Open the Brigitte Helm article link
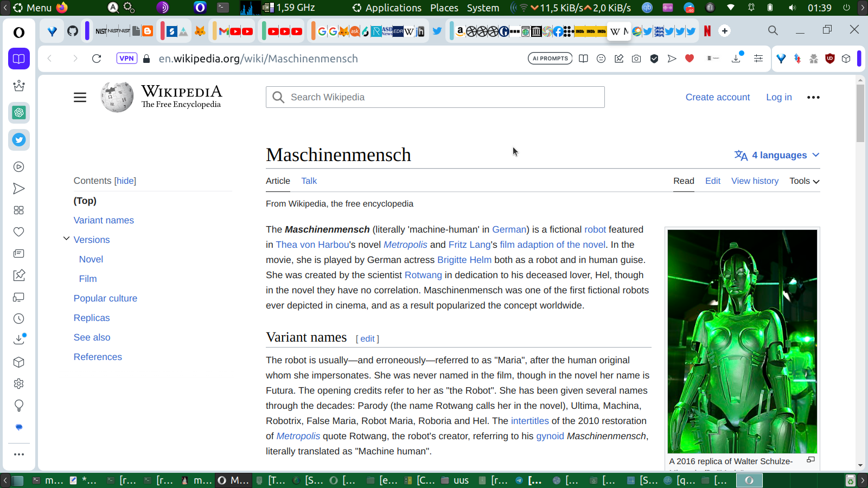The width and height of the screenshot is (868, 488). (464, 260)
